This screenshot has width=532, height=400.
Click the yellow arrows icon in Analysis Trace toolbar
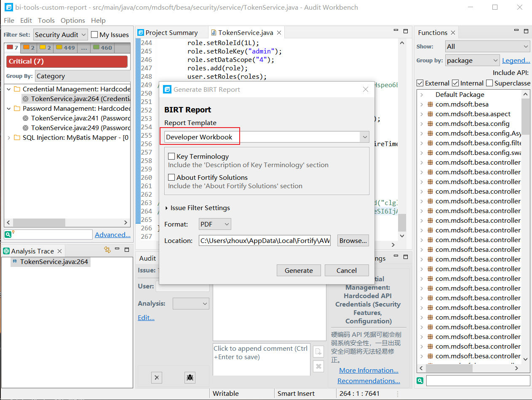[x=107, y=250]
